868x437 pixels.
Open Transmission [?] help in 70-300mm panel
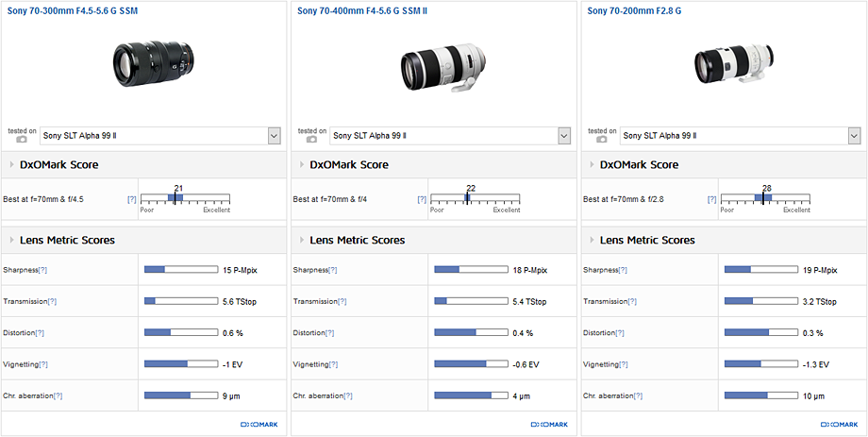point(52,301)
